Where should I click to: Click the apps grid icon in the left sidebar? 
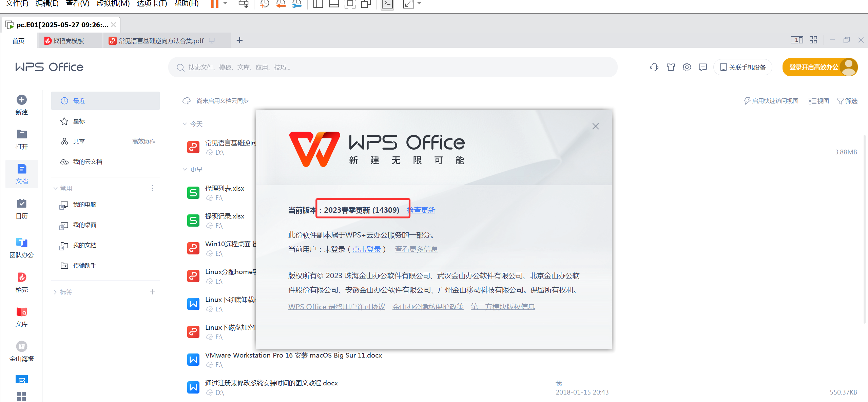(21, 396)
